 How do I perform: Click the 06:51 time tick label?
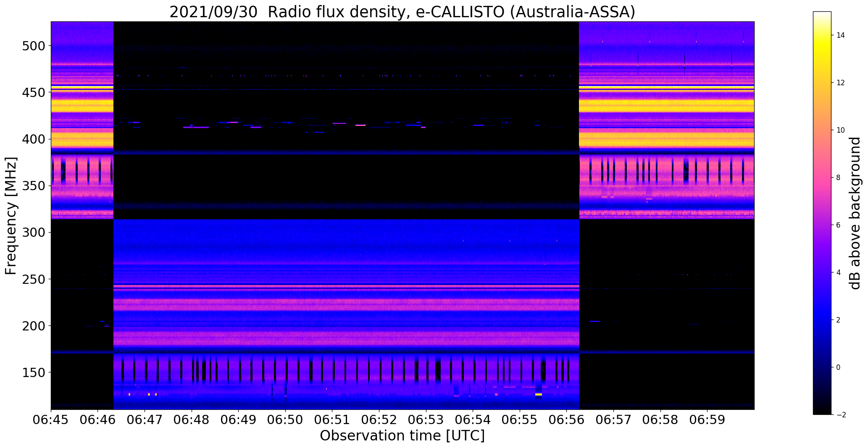332,420
